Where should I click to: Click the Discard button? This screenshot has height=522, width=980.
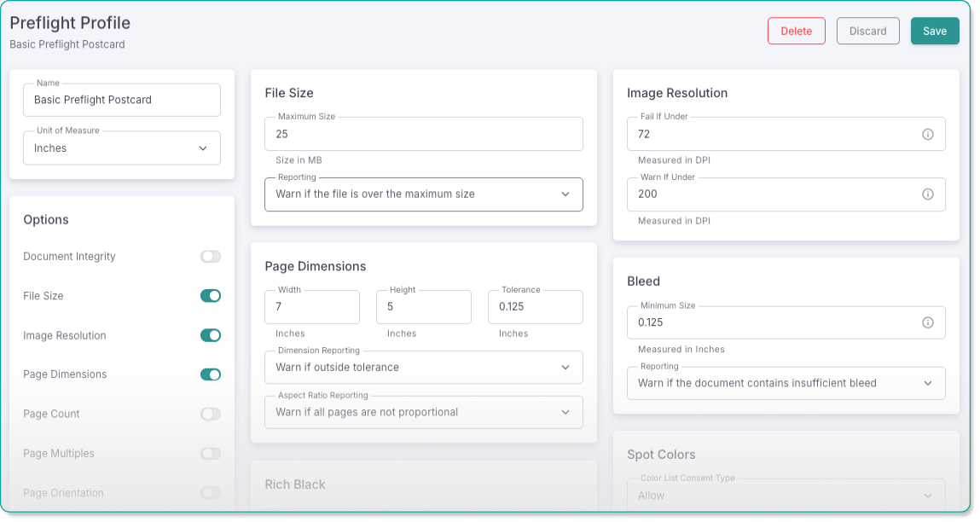(x=867, y=31)
